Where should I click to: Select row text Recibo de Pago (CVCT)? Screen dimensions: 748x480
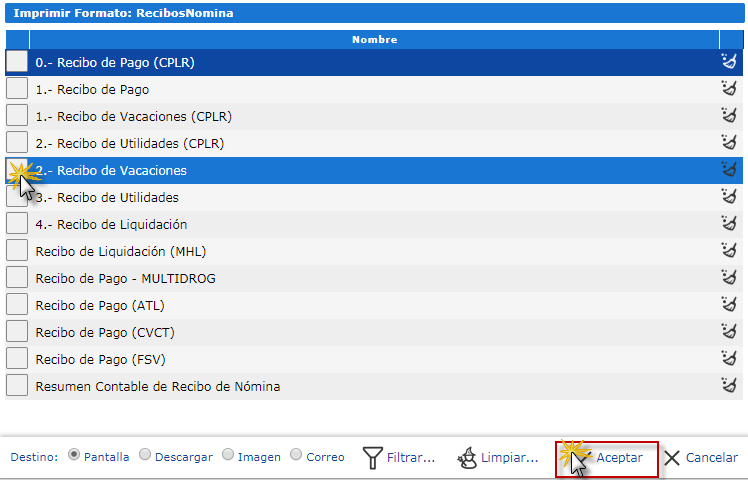pos(105,333)
